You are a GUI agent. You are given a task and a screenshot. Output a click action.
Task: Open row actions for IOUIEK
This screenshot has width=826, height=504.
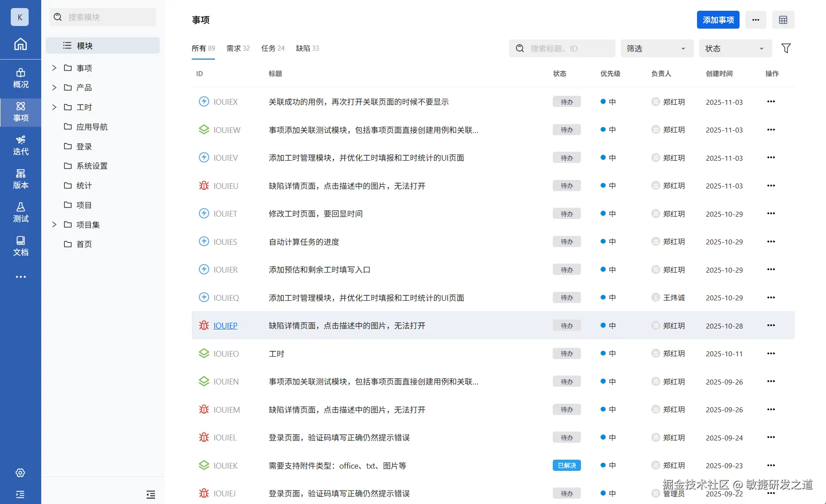(x=771, y=466)
